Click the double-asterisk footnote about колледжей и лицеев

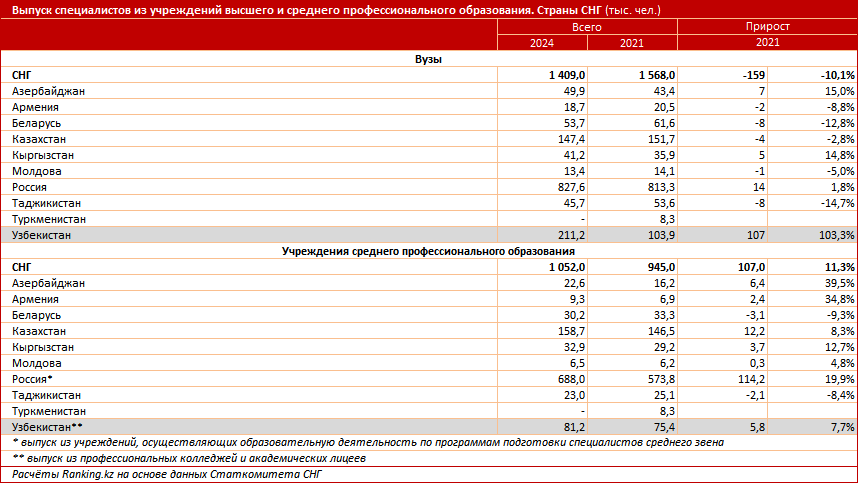(189, 458)
